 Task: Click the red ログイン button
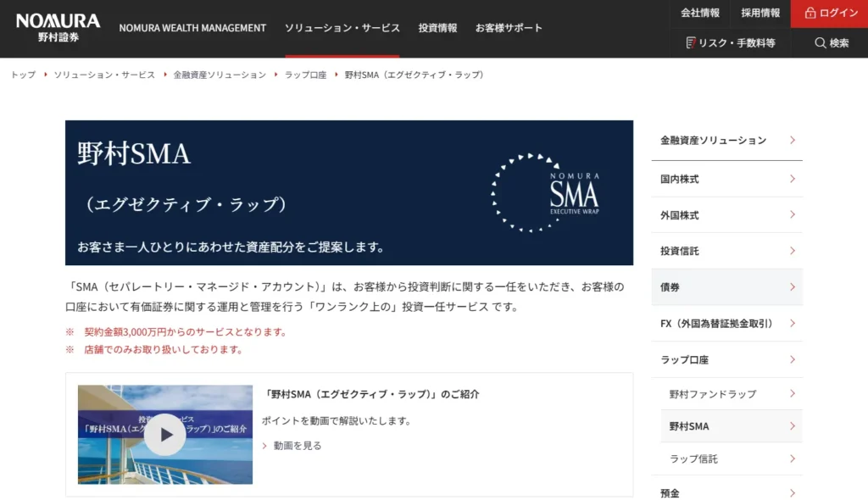point(829,14)
